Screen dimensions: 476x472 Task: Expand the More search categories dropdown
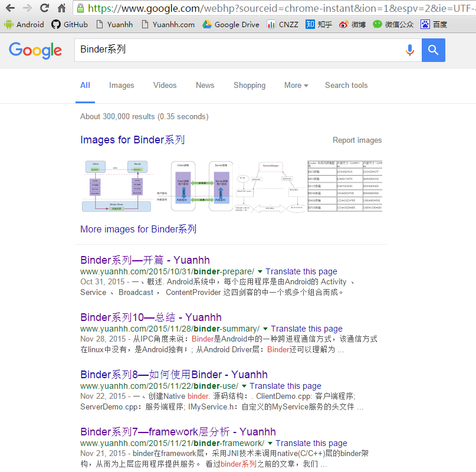tap(296, 86)
